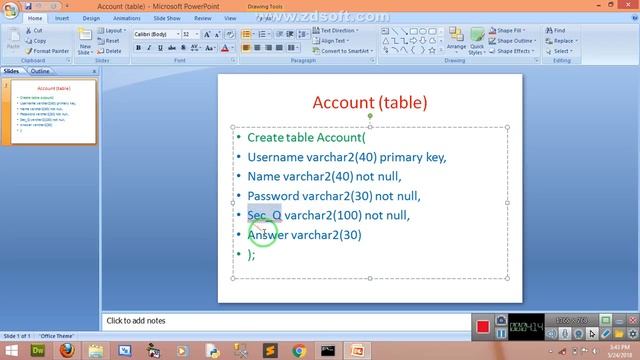Image resolution: width=640 pixels, height=360 pixels.
Task: Switch to the View tab
Action: [230, 18]
